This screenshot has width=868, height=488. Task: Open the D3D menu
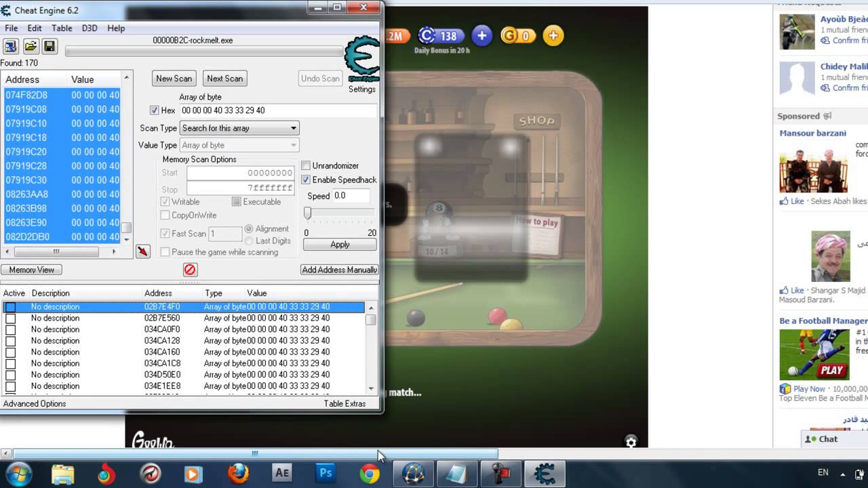pyautogui.click(x=90, y=28)
